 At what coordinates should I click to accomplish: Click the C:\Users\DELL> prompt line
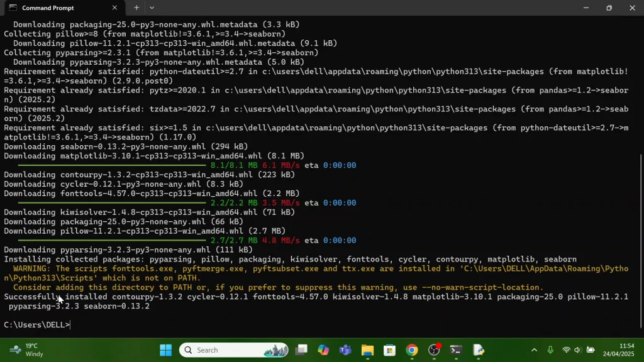click(x=37, y=325)
